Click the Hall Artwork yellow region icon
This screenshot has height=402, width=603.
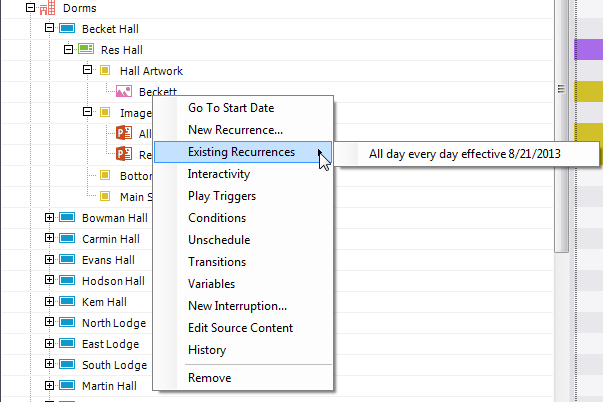(x=105, y=70)
